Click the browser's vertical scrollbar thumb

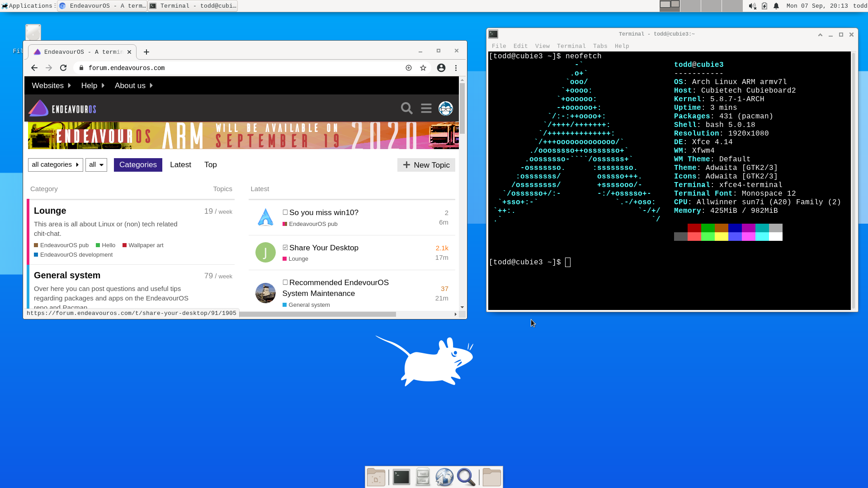(462, 108)
